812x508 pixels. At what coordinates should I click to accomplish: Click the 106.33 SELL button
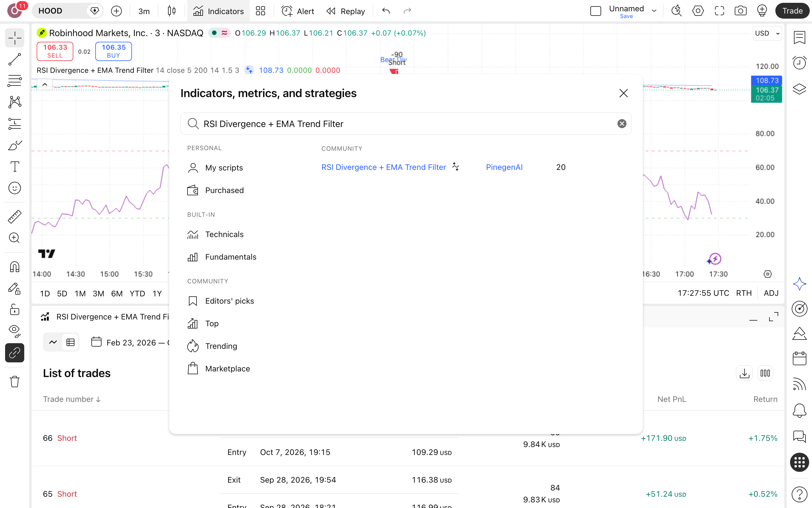[55, 51]
